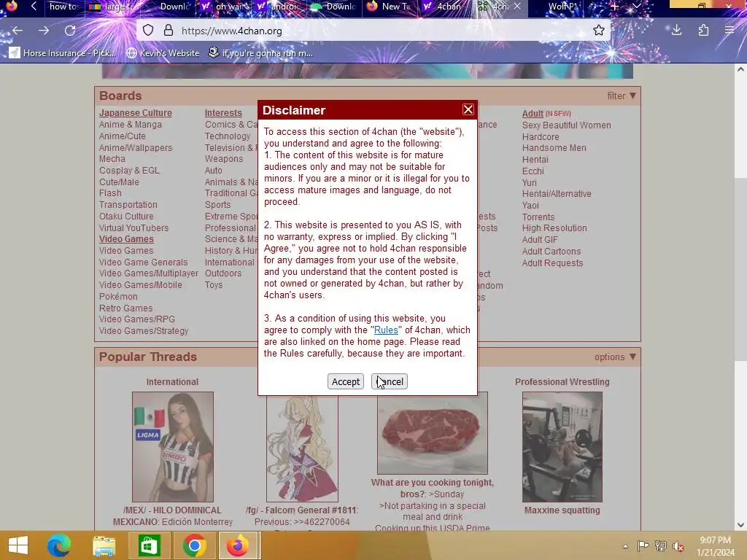This screenshot has height=560, width=747.
Task: Open 'if you're gonna run m...' bookmark
Action: pos(260,52)
